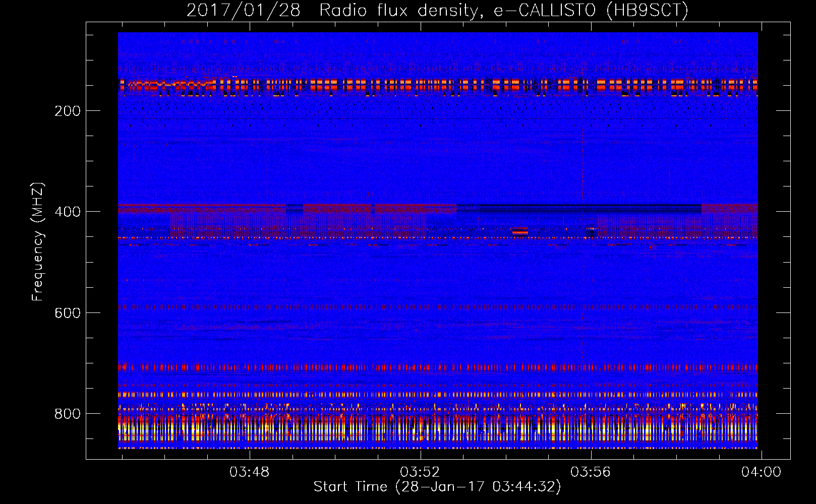The width and height of the screenshot is (816, 504).
Task: Click the plot title with the date 2017/01/28
Action: (437, 11)
